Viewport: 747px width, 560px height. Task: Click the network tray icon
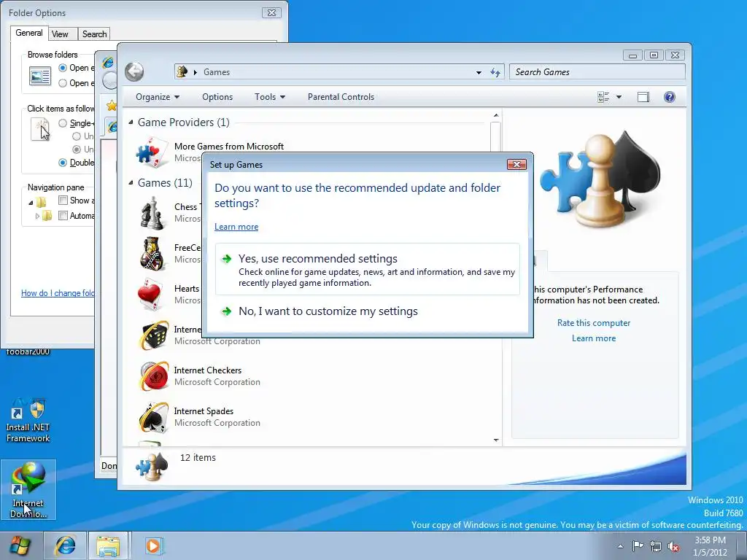[x=656, y=546]
